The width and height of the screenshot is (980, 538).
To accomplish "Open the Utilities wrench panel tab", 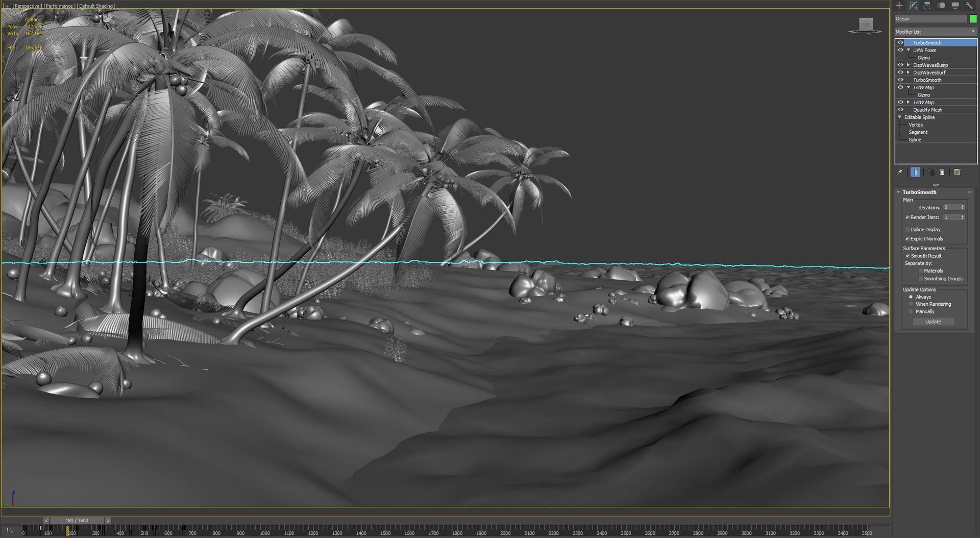I will pyautogui.click(x=969, y=6).
